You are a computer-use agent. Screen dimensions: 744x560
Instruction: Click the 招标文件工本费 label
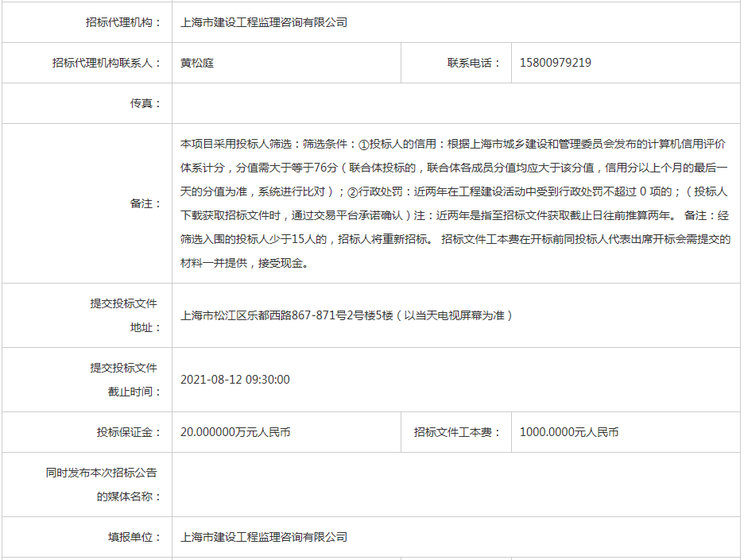pos(457,432)
